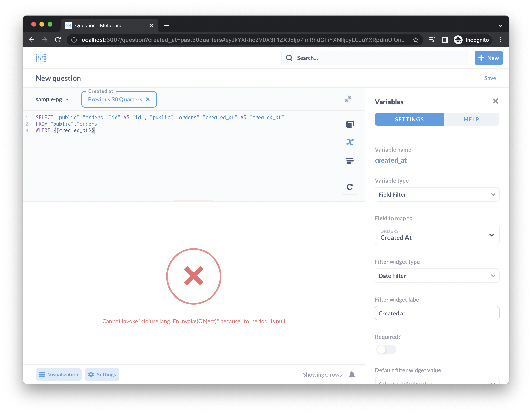Viewport: 532px width, 414px height.
Task: Open the Variable type dropdown
Action: click(437, 194)
